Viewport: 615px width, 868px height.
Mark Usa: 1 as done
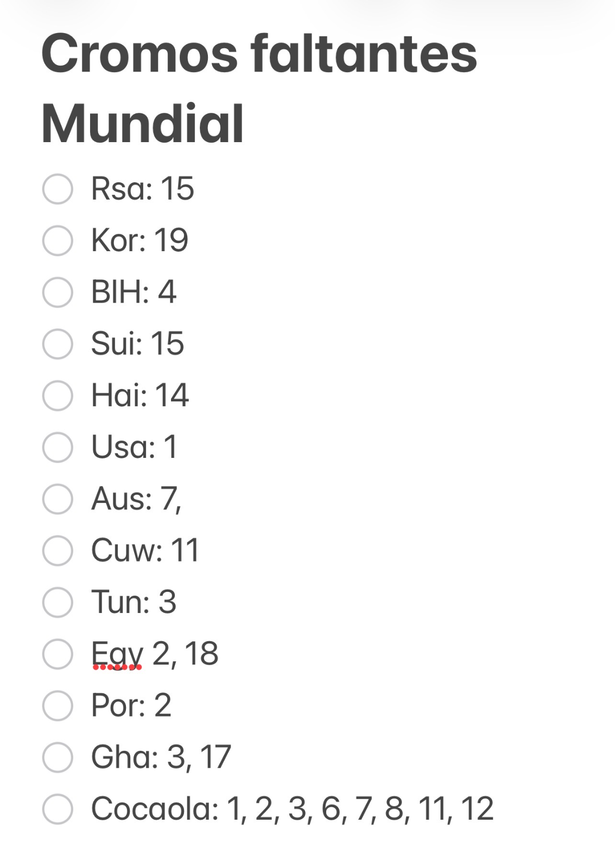[x=58, y=447]
